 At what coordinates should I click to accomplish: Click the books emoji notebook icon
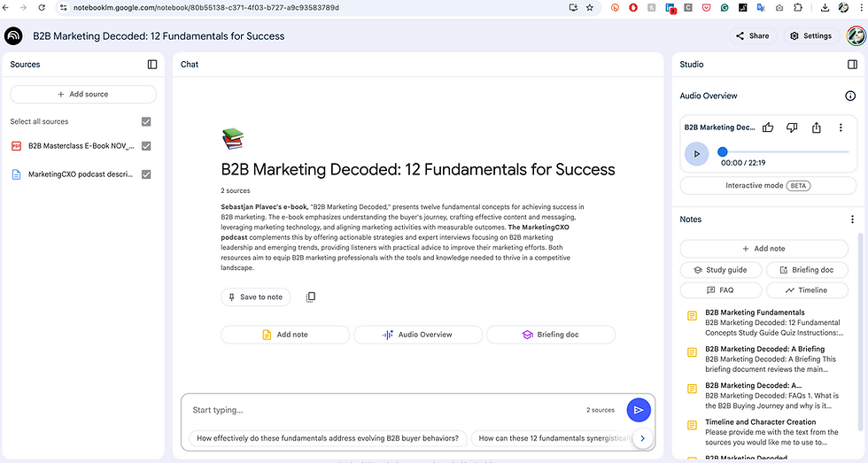(232, 139)
